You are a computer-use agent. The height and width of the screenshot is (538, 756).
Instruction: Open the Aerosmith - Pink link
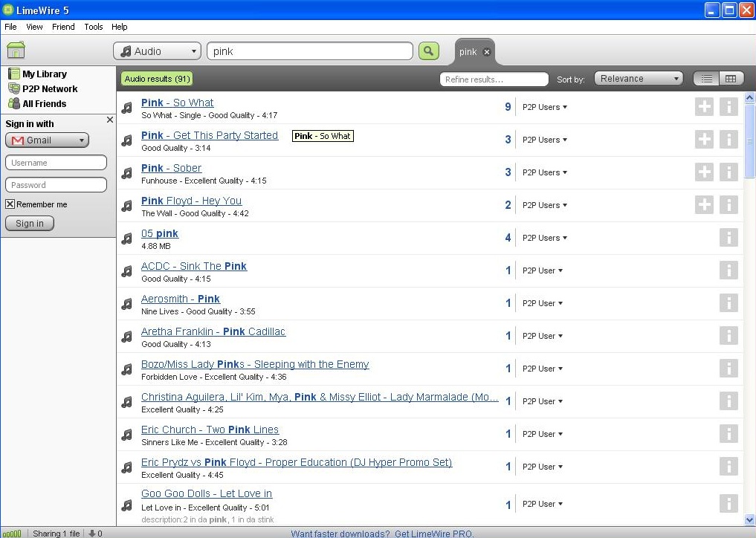point(181,299)
